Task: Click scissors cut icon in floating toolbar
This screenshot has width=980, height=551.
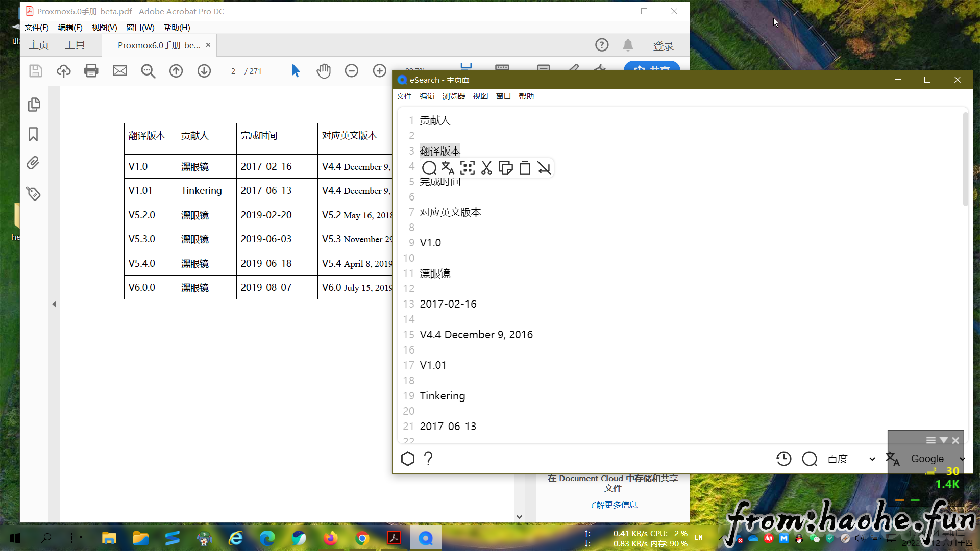Action: pyautogui.click(x=486, y=168)
